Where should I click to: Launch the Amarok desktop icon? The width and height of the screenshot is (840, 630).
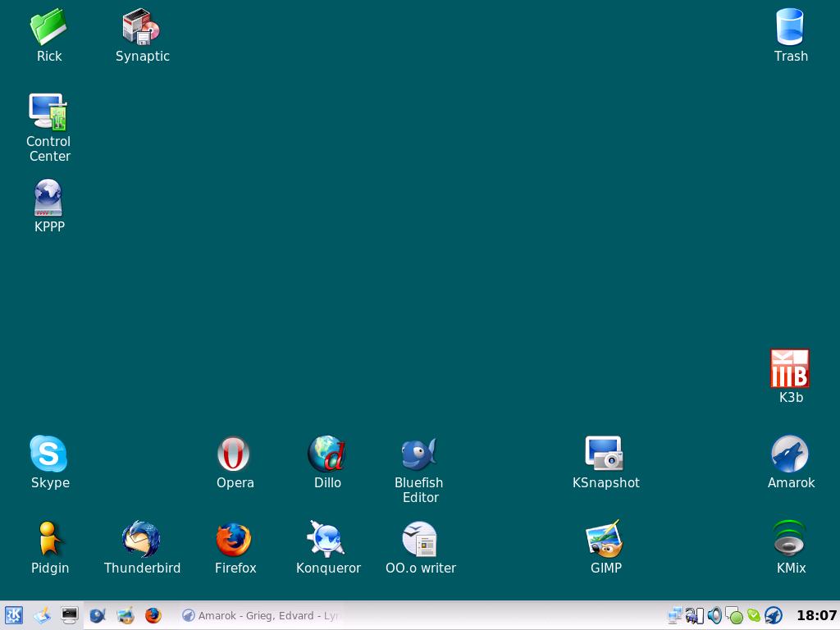click(x=790, y=454)
